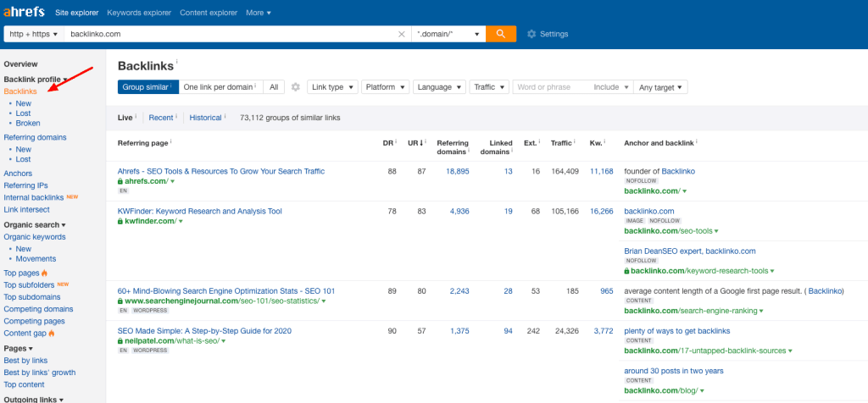The image size is (868, 403).
Task: Clear the backlinko.com search field
Action: pyautogui.click(x=402, y=34)
